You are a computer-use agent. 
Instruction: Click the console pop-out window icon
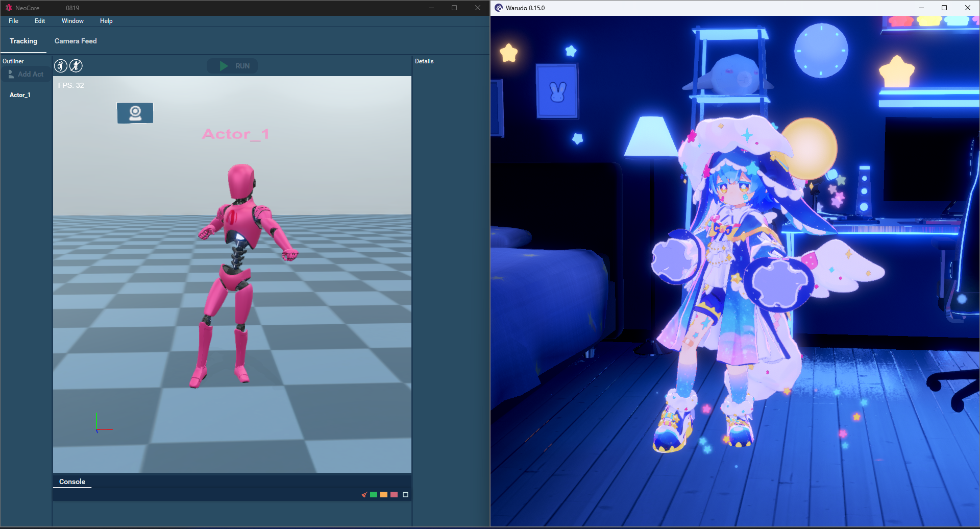(x=406, y=494)
